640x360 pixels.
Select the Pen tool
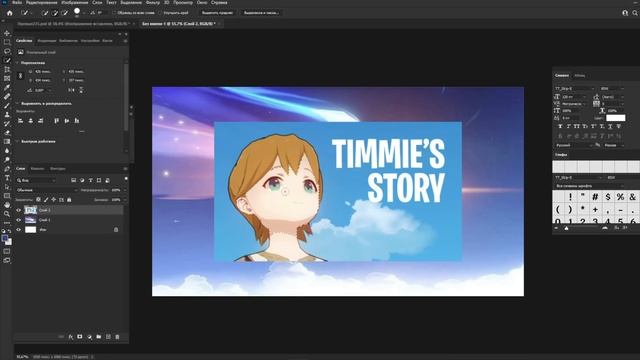tap(7, 169)
